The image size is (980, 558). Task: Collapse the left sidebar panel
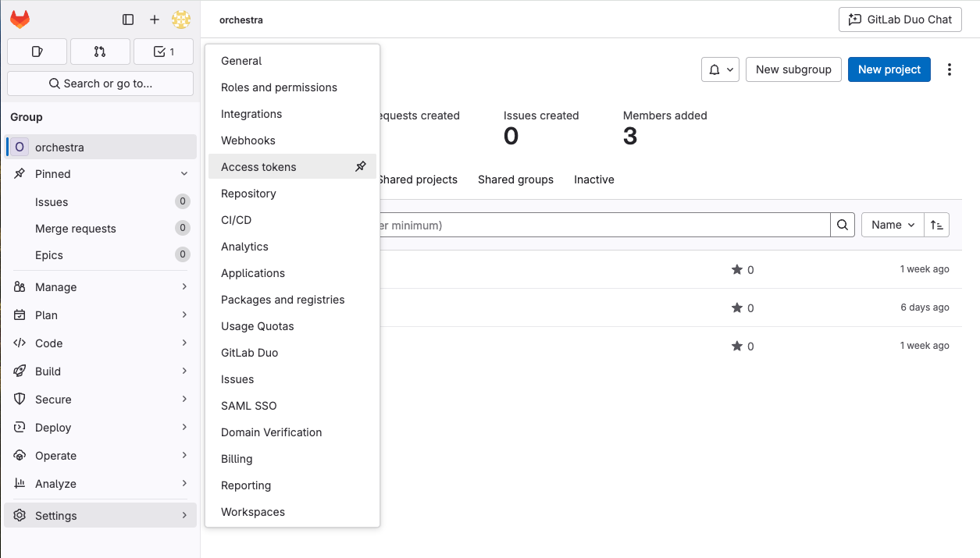pyautogui.click(x=127, y=19)
